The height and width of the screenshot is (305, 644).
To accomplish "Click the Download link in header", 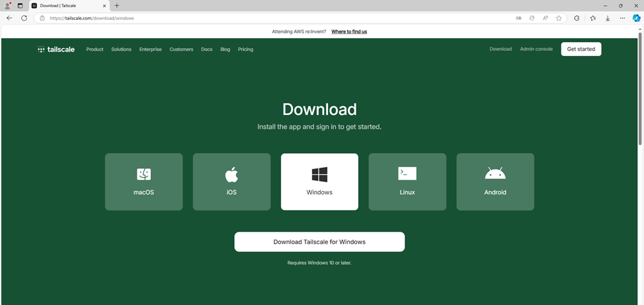I will 501,49.
